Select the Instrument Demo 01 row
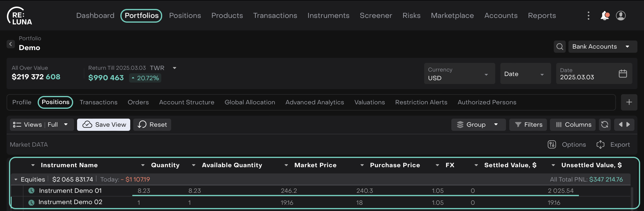 click(70, 191)
